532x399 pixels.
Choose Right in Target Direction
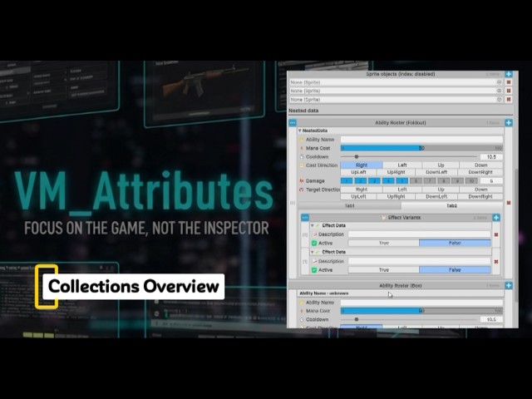362,190
